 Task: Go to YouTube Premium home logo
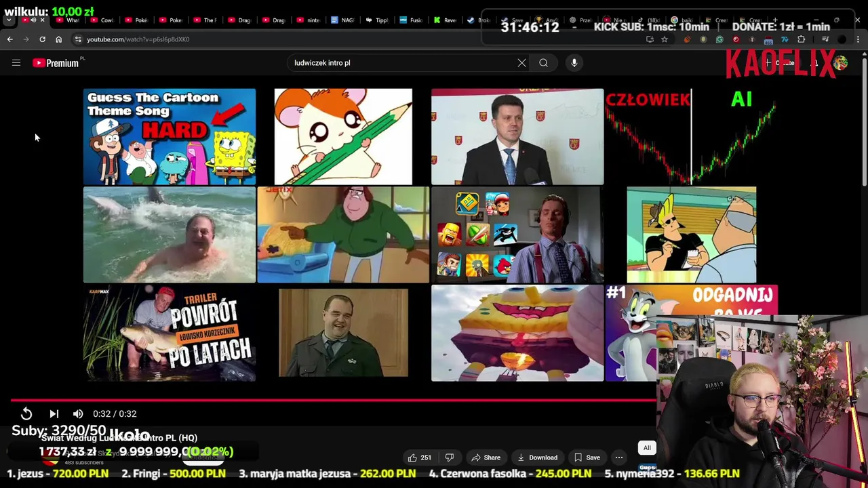pyautogui.click(x=56, y=63)
